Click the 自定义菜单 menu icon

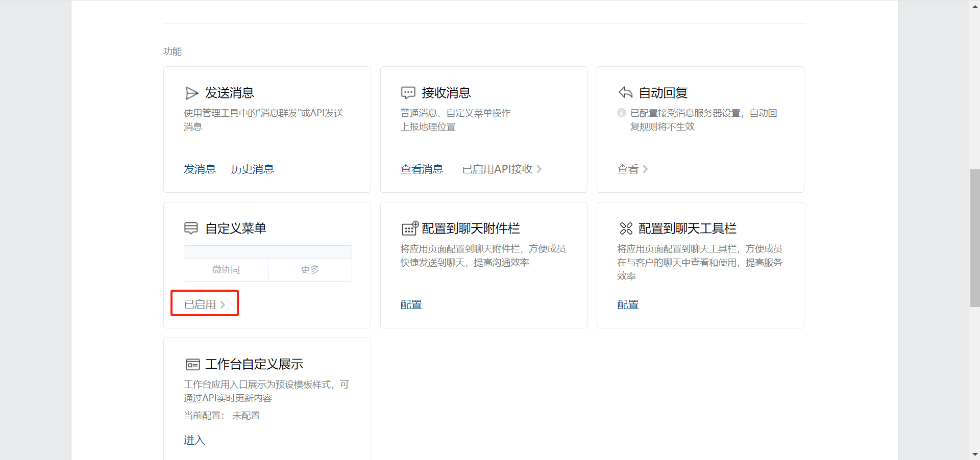[191, 228]
